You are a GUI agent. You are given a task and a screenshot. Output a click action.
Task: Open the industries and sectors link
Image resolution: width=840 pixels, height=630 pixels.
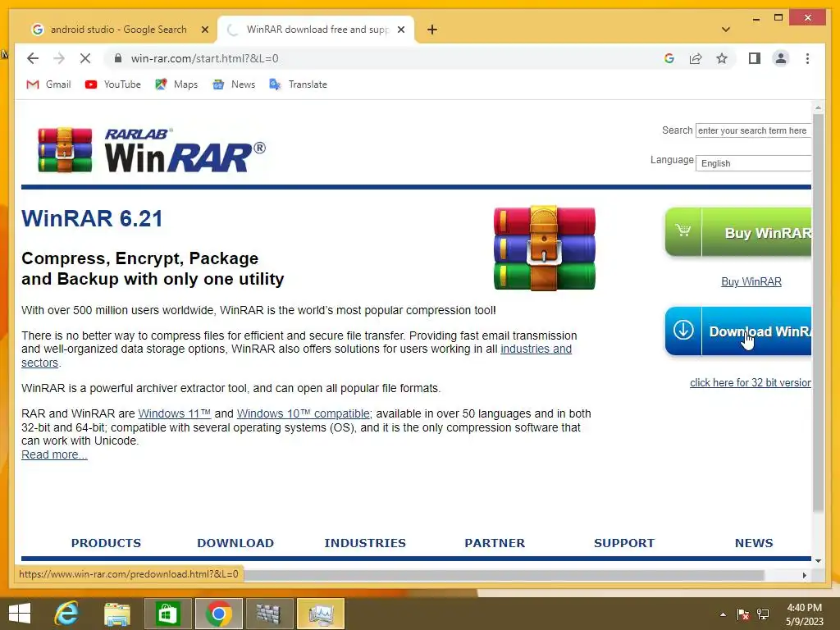tap(536, 349)
